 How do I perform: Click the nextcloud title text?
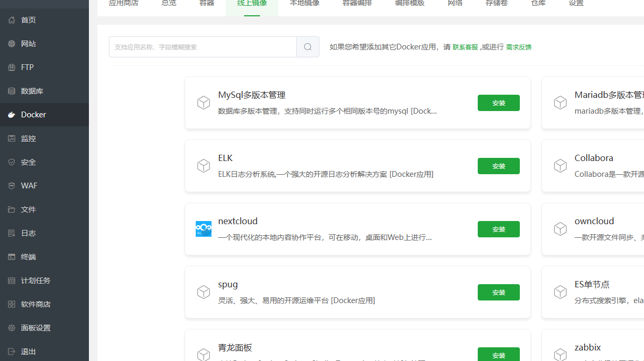[x=238, y=221]
